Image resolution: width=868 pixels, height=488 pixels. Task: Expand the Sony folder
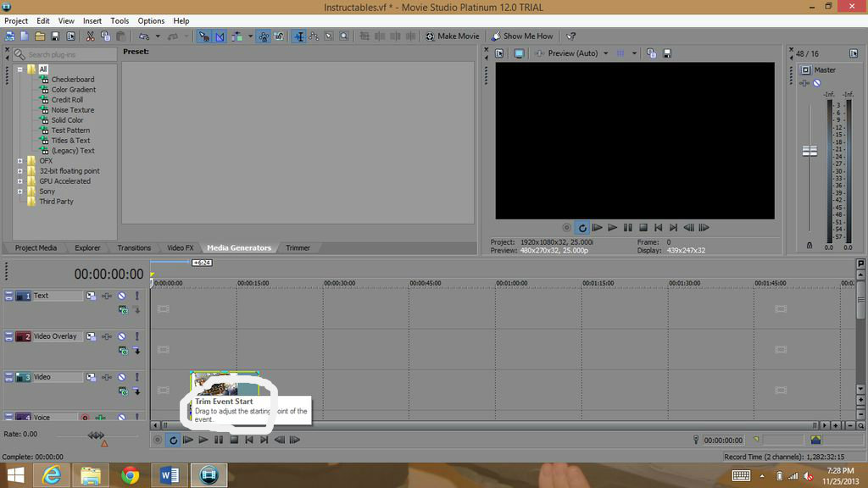20,191
